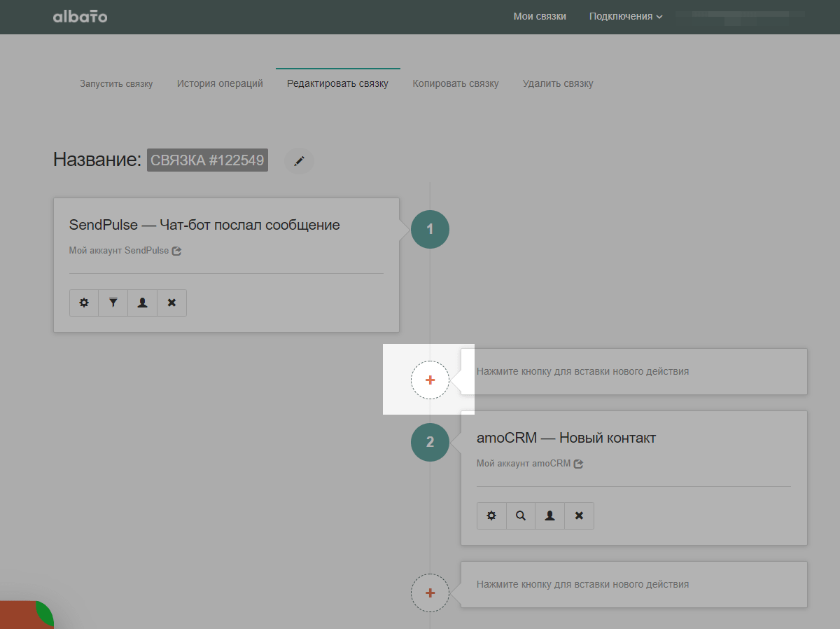Open account user icon on SendPulse card

(x=143, y=303)
